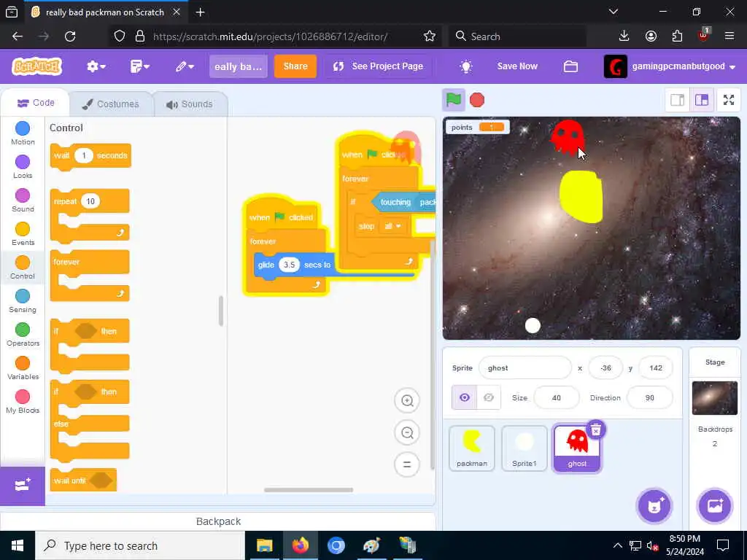Click the block palette vertical scrollbar
747x560 pixels.
point(221,311)
